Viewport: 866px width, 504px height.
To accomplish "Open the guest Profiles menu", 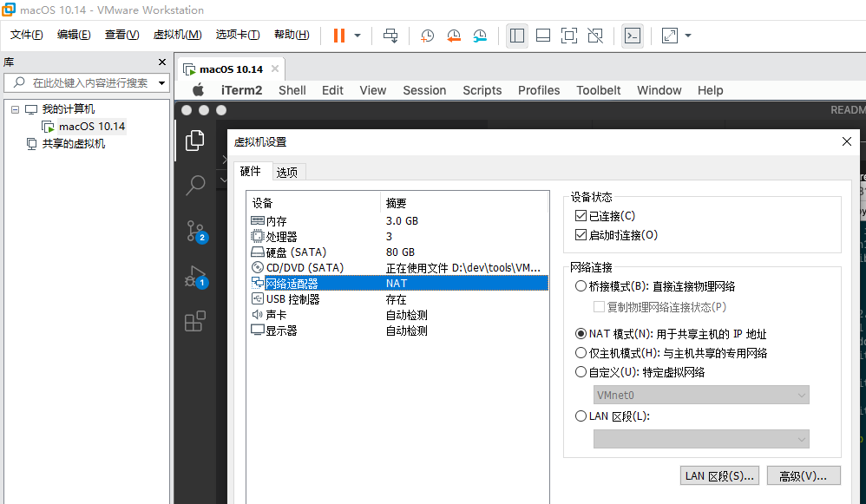I will click(539, 90).
